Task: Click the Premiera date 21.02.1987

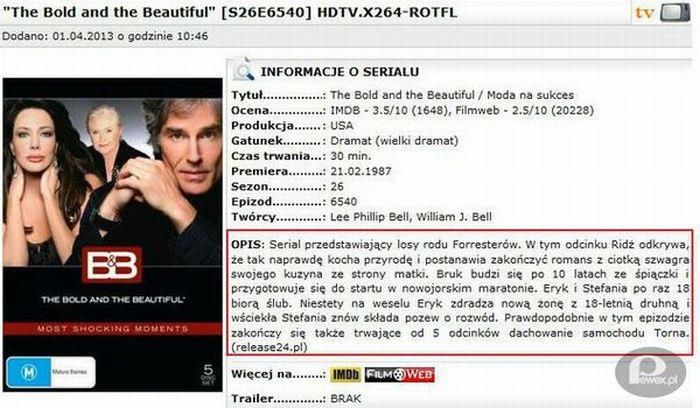Action: (361, 171)
